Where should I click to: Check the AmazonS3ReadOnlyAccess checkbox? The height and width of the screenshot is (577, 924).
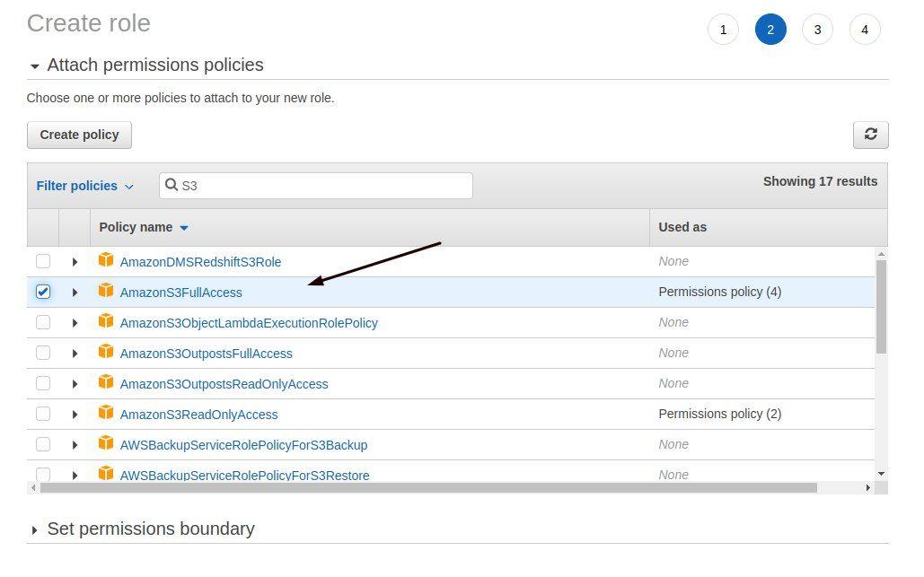click(43, 414)
